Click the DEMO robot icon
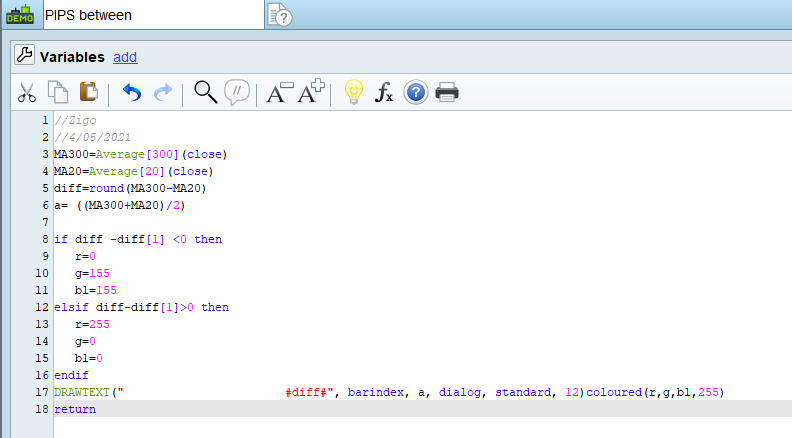 point(20,15)
